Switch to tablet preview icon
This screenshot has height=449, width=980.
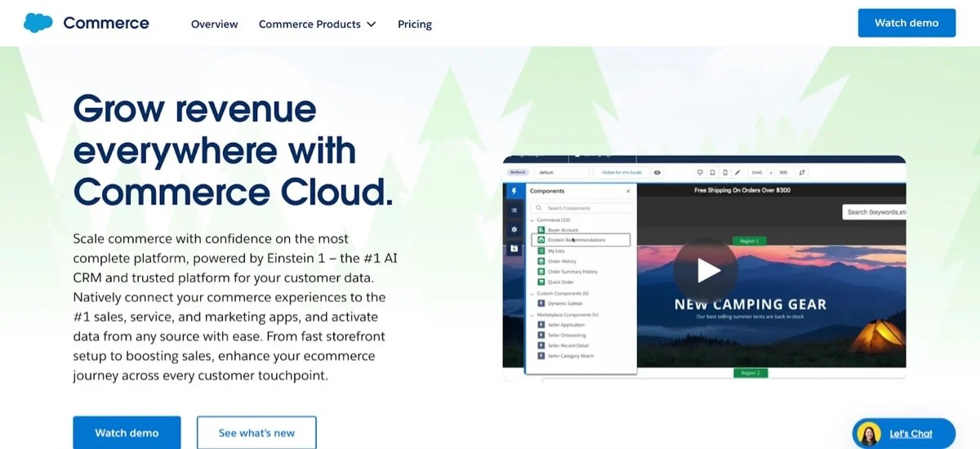click(713, 172)
